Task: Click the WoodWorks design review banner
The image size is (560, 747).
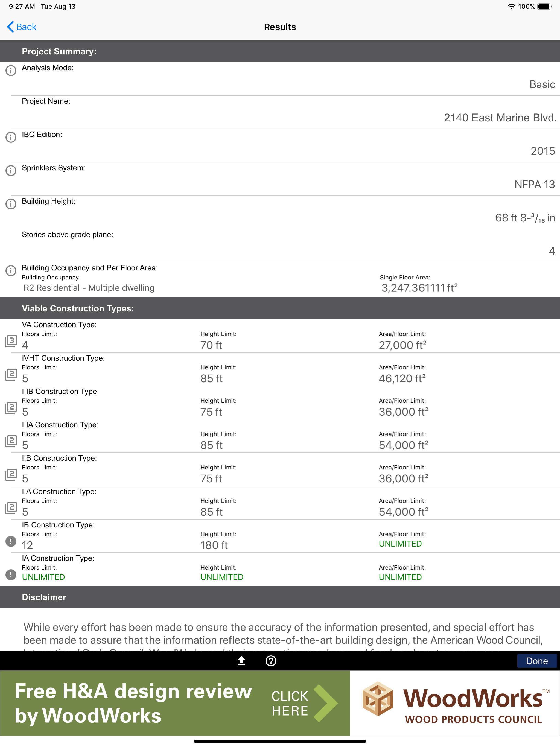Action: [175, 703]
